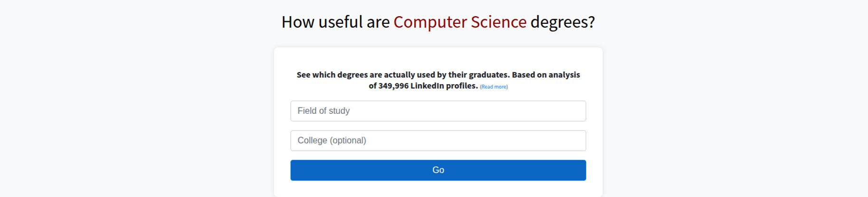The width and height of the screenshot is (868, 197).
Task: Click the word "are" in the heading
Action: [x=378, y=22]
